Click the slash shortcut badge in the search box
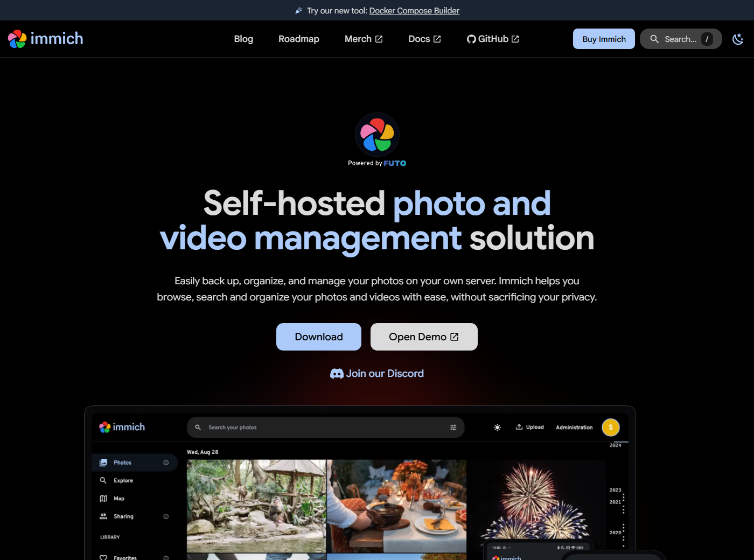The image size is (754, 560). point(707,39)
